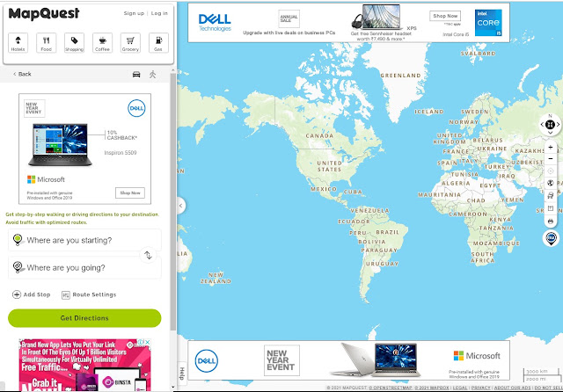Click Log in link
The height and width of the screenshot is (392, 563).
(x=159, y=13)
